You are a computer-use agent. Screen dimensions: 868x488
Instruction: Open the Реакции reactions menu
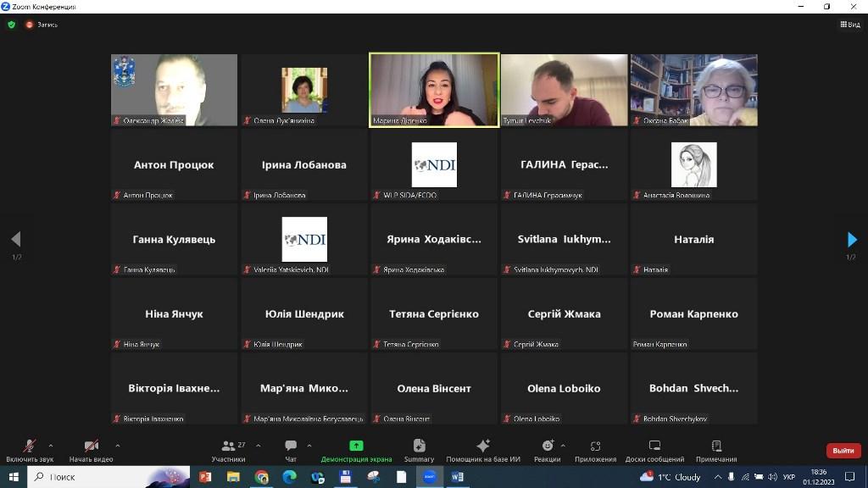click(x=547, y=451)
